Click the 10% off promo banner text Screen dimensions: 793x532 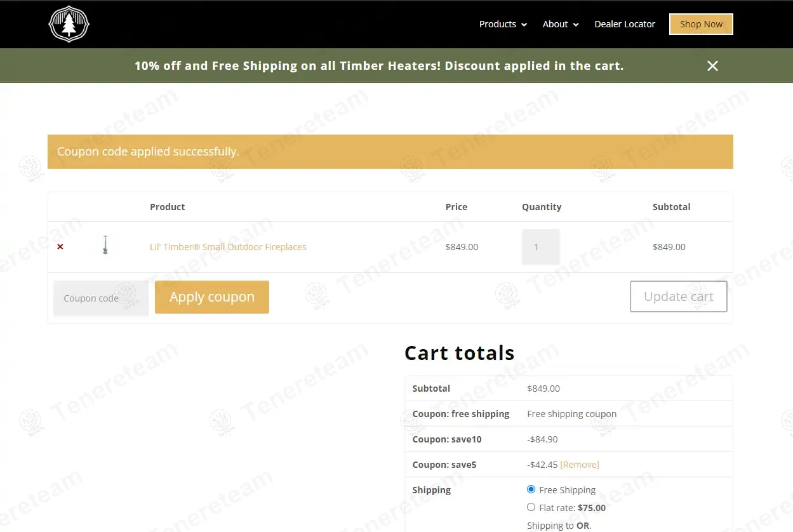(378, 66)
